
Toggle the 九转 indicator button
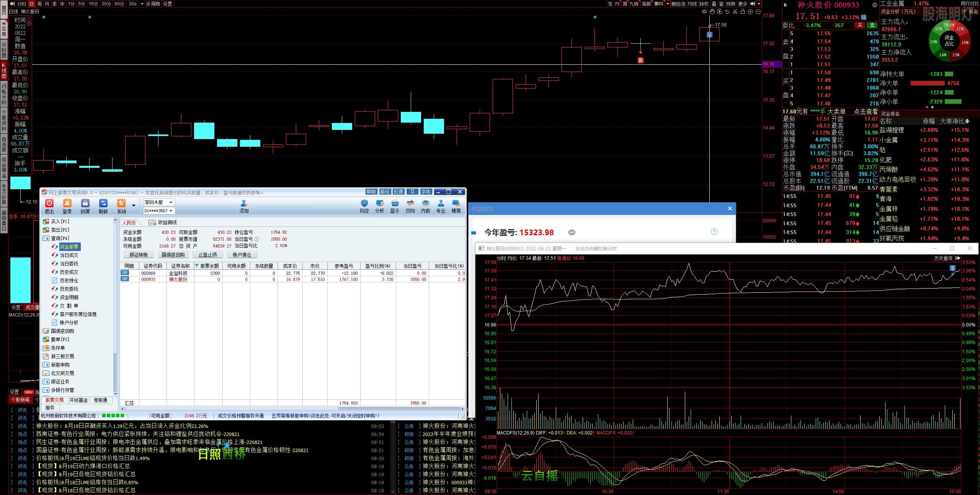pyautogui.click(x=634, y=4)
